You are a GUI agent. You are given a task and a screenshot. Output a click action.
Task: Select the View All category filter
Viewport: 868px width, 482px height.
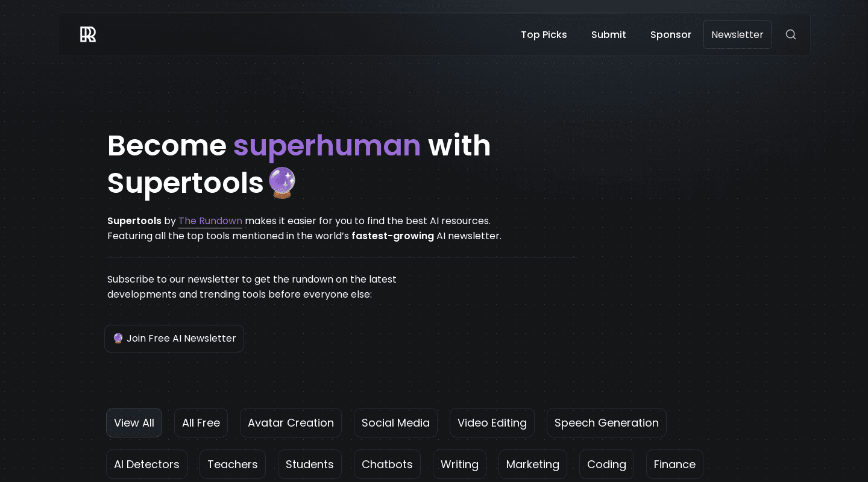click(x=134, y=423)
